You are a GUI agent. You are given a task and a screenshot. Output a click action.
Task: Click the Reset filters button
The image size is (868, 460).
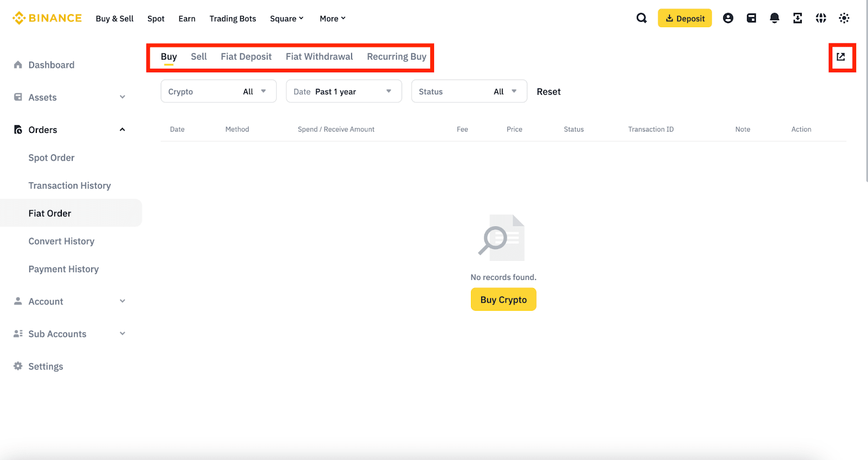tap(548, 92)
